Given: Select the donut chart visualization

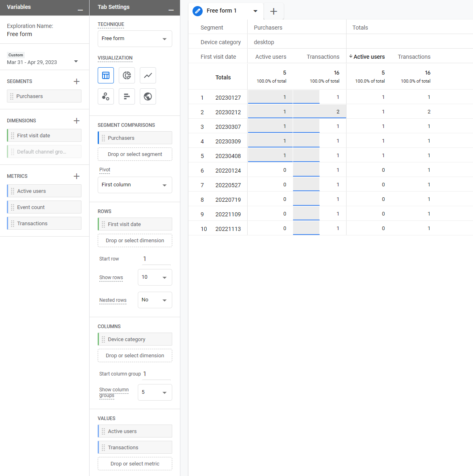Looking at the screenshot, I should pyautogui.click(x=127, y=75).
